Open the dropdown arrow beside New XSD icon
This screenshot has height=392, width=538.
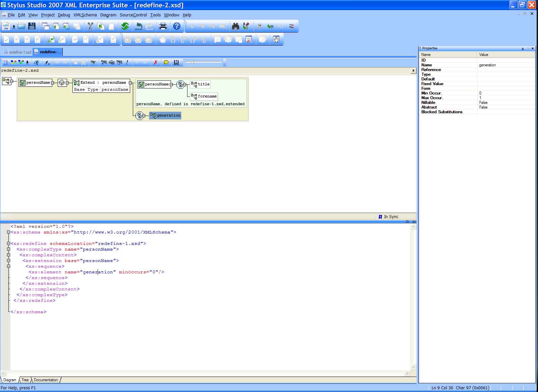14,26
